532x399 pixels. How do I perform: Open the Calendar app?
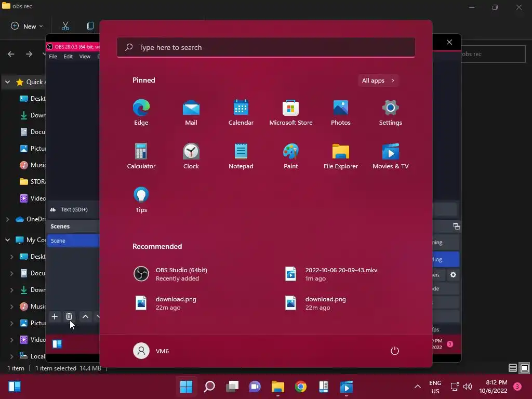click(x=241, y=113)
